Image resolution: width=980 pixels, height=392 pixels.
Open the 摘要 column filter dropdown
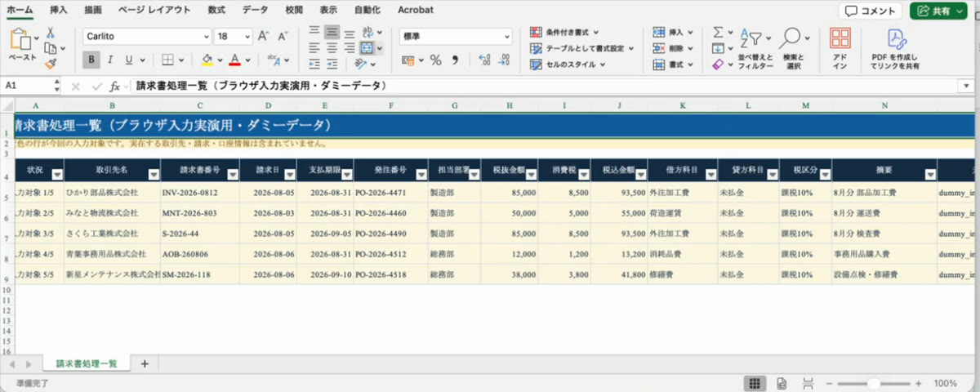[930, 174]
